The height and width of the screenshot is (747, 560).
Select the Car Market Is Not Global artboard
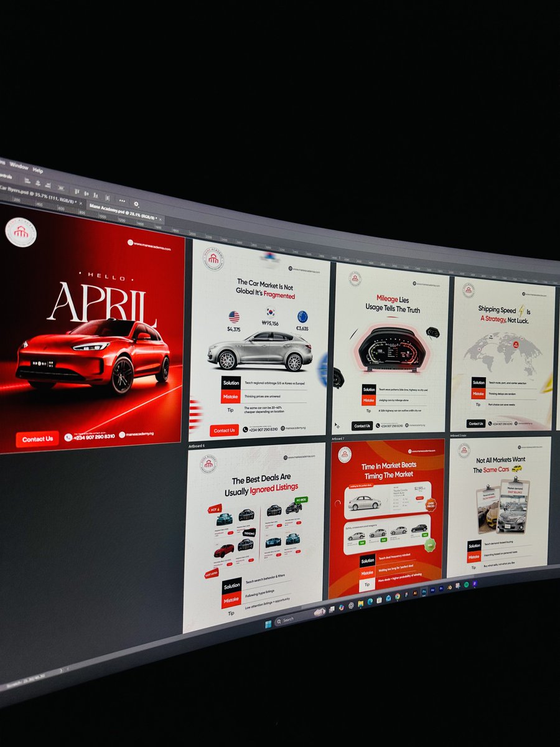coord(258,339)
